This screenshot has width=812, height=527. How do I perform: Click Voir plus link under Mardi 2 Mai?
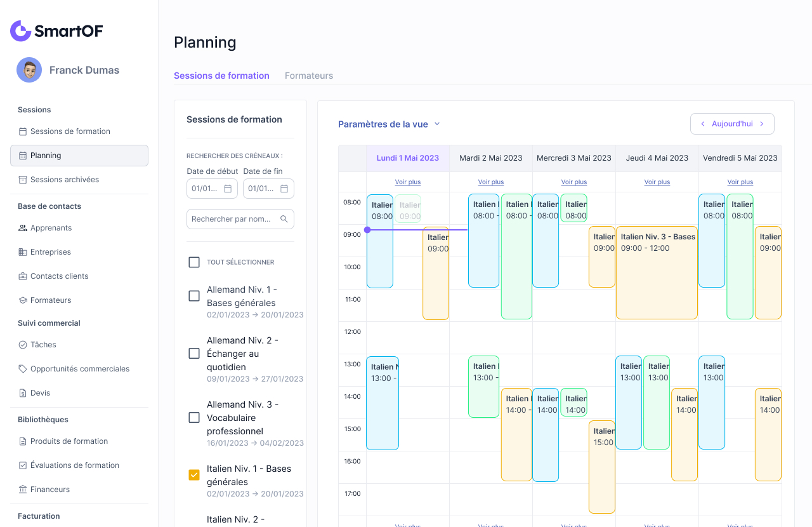coord(491,182)
